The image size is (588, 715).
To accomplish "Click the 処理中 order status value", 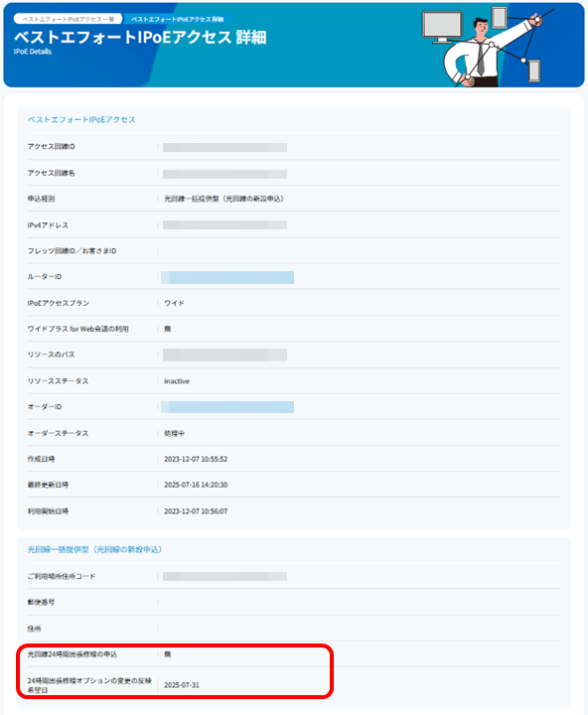I will [174, 433].
